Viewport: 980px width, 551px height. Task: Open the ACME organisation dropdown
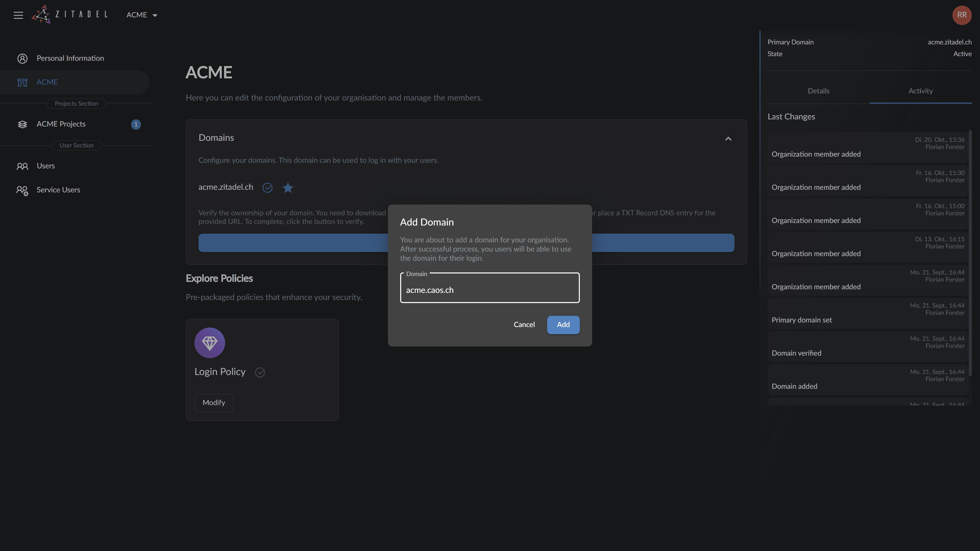coord(142,15)
